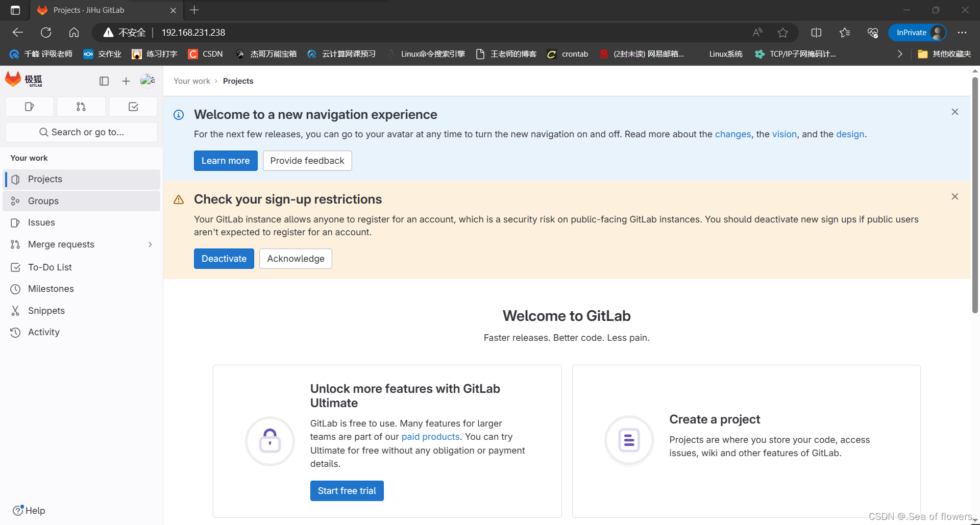Select Groups in the sidebar
The width and height of the screenshot is (980, 525).
82,201
